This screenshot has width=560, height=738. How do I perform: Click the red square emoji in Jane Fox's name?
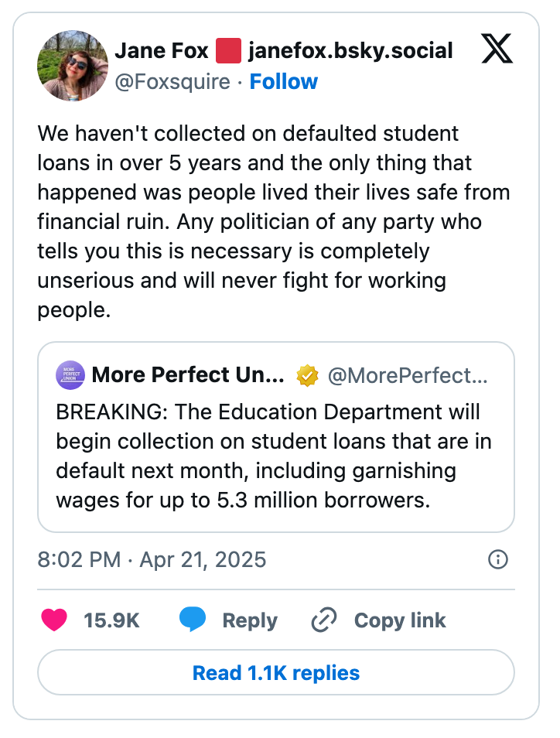[x=228, y=50]
